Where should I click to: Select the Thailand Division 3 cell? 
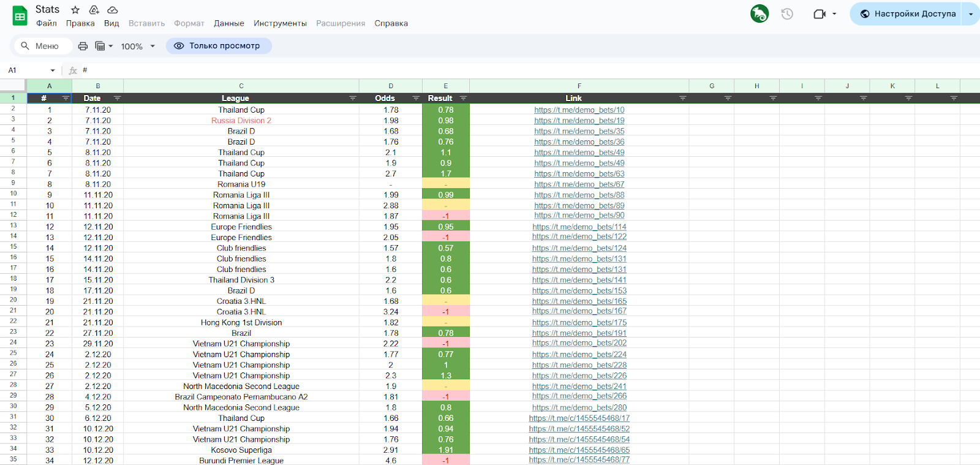pyautogui.click(x=241, y=280)
